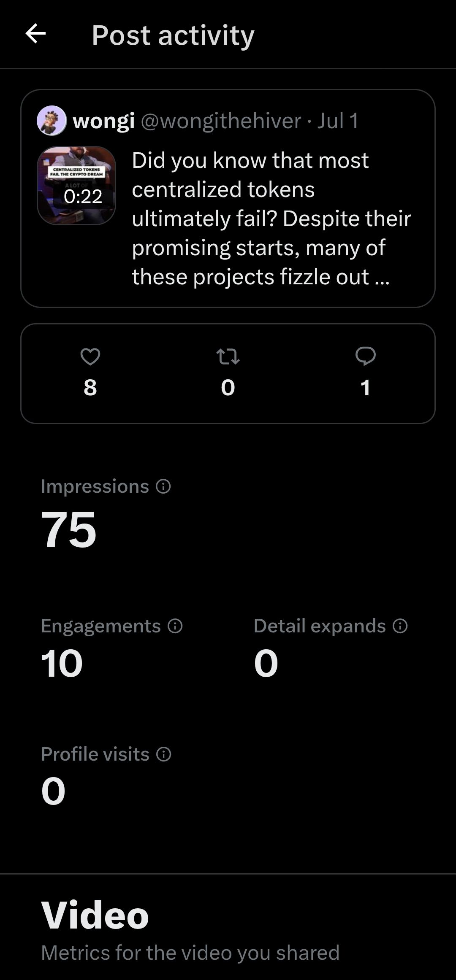The width and height of the screenshot is (456, 980).
Task: Tap the Impressions value 75
Action: pos(69,529)
